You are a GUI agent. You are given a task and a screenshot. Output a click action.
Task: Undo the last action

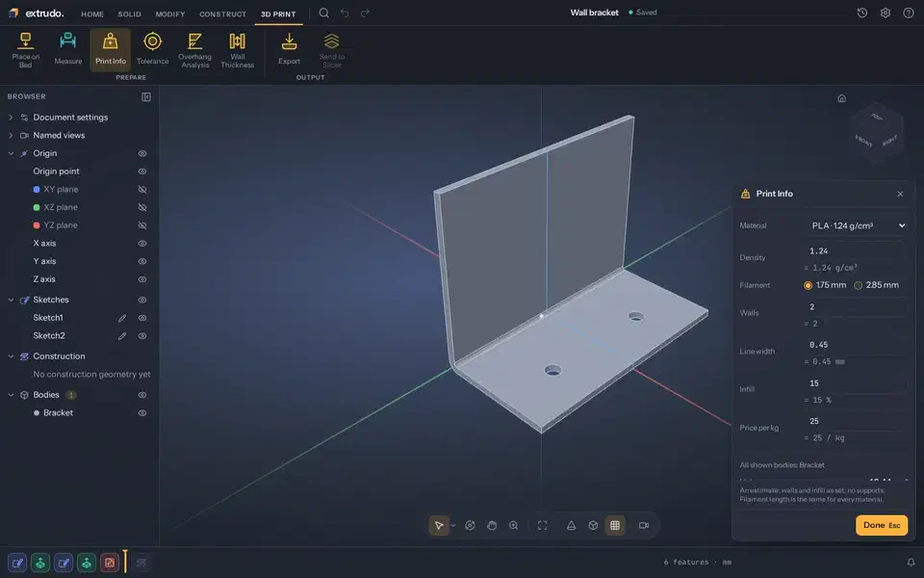tap(345, 13)
